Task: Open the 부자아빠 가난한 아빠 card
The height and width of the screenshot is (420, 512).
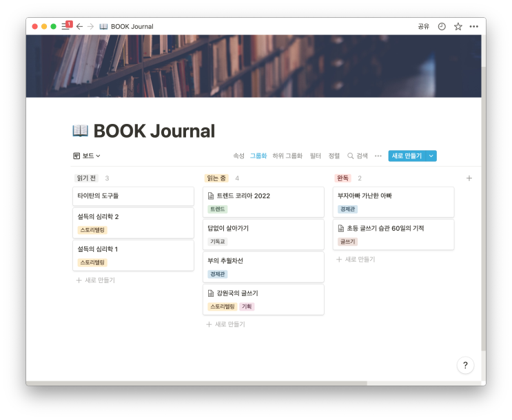Action: point(393,202)
